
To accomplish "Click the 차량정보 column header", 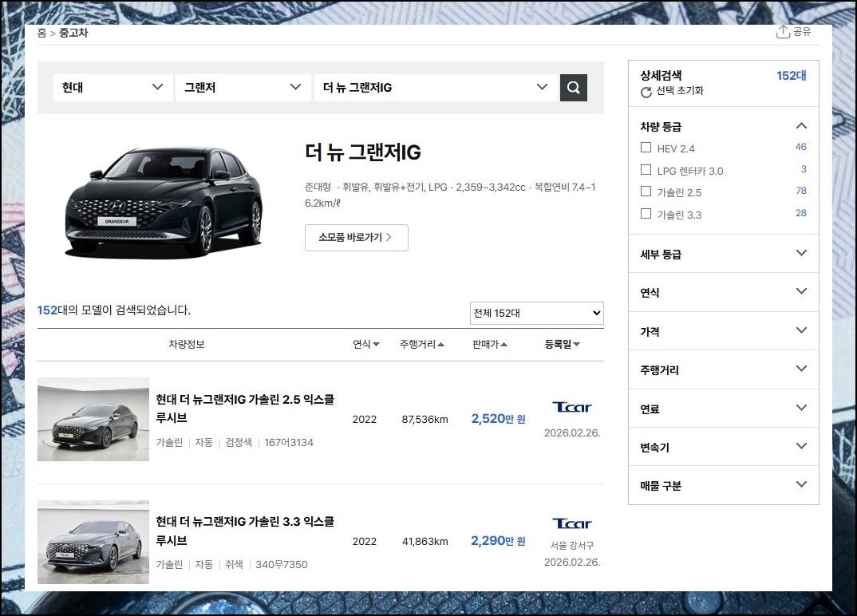I will pos(187,345).
